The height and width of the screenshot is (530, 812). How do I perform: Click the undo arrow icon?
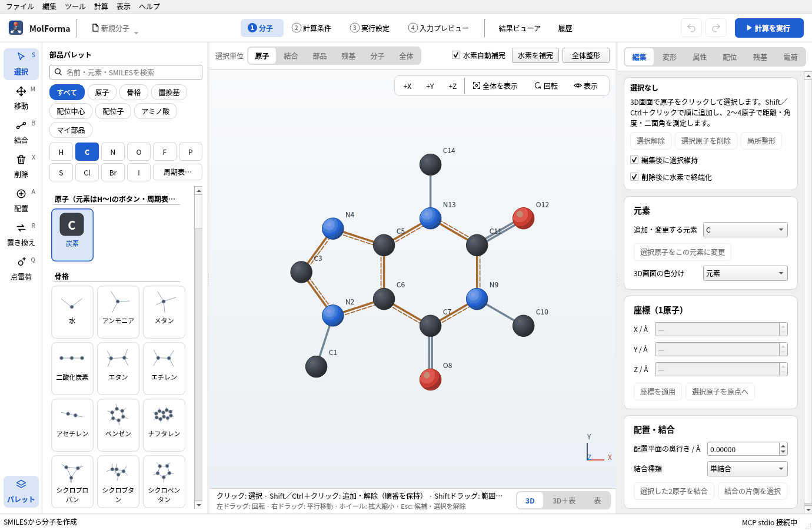[691, 28]
